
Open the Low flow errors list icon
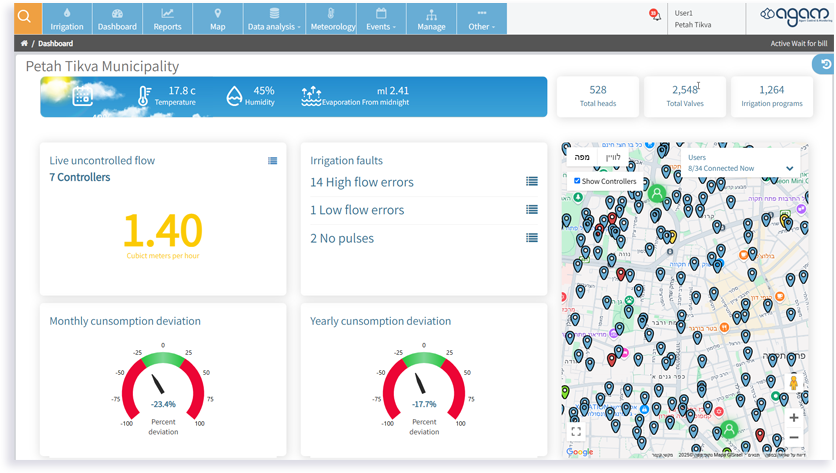pyautogui.click(x=532, y=210)
